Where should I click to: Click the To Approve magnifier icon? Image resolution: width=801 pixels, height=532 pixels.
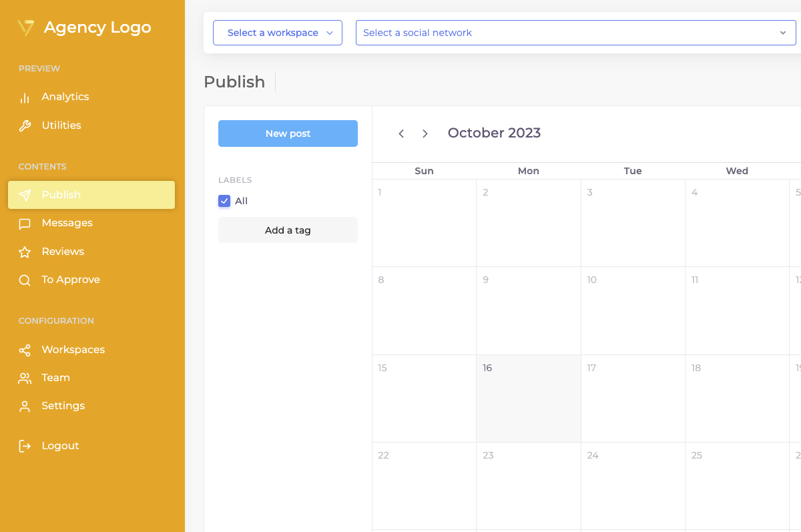coord(25,280)
